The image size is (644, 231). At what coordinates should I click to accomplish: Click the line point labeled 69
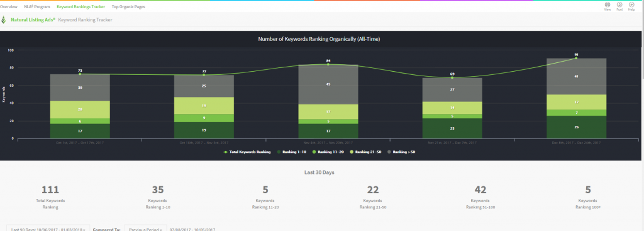tap(452, 77)
